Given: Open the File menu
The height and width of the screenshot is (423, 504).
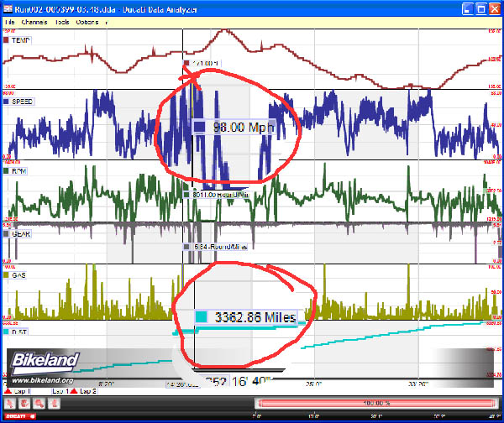Looking at the screenshot, I should click(8, 23).
